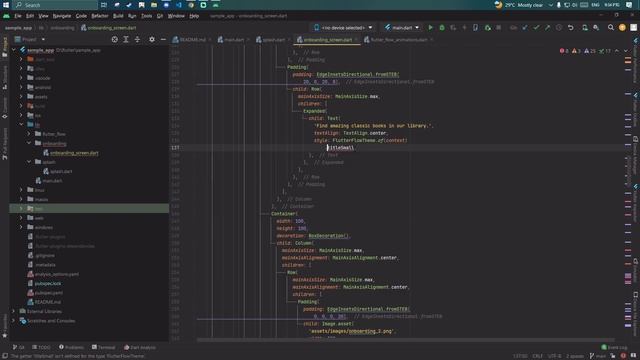Open the Refactor menu
The height and width of the screenshot is (360, 640).
pos(100,16)
